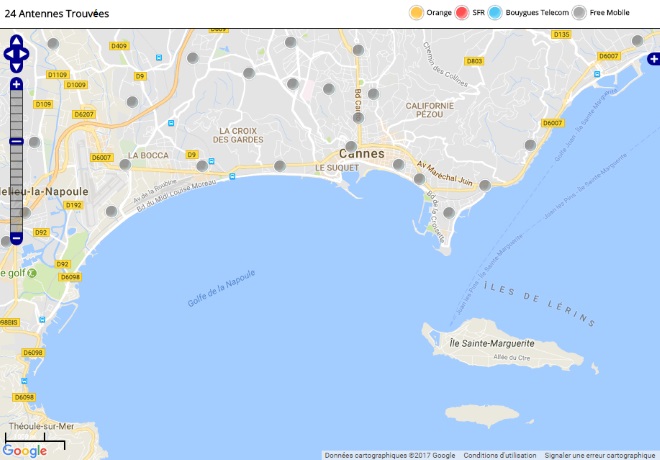The image size is (660, 460).
Task: Expand the overview map plus button
Action: pyautogui.click(x=654, y=59)
